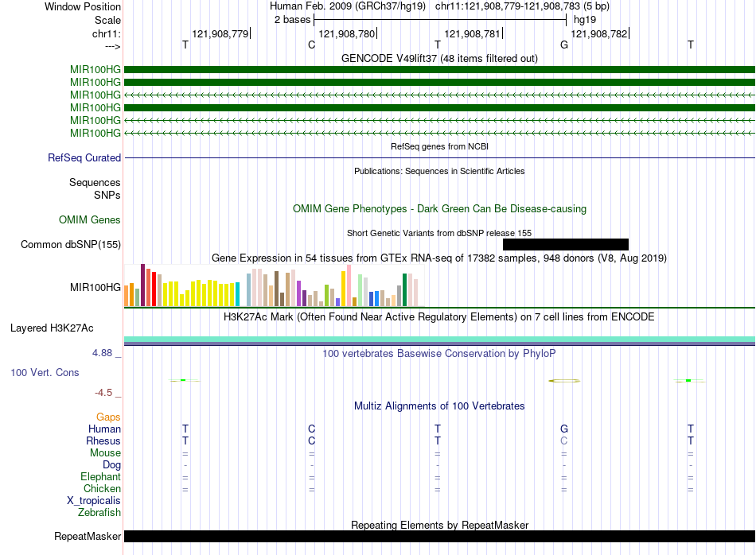Open Gene Expression in 54 tissues GTEx title
The image size is (756, 555).
click(x=439, y=258)
